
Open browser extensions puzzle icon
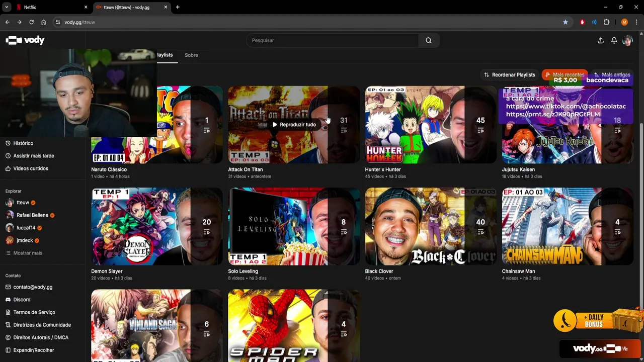coord(606,22)
